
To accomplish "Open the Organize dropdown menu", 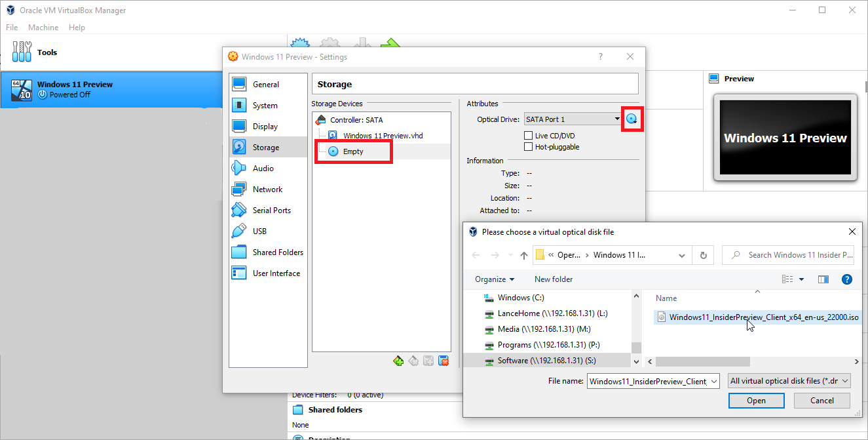I will (495, 279).
